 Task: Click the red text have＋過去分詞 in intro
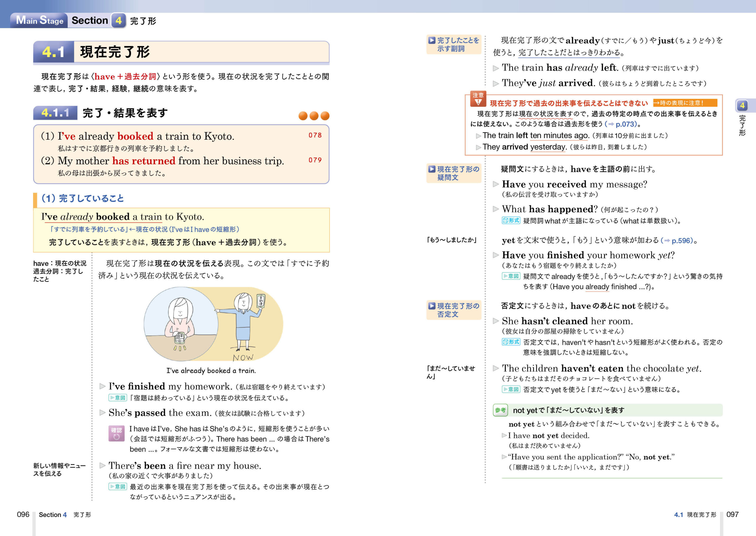pyautogui.click(x=125, y=76)
